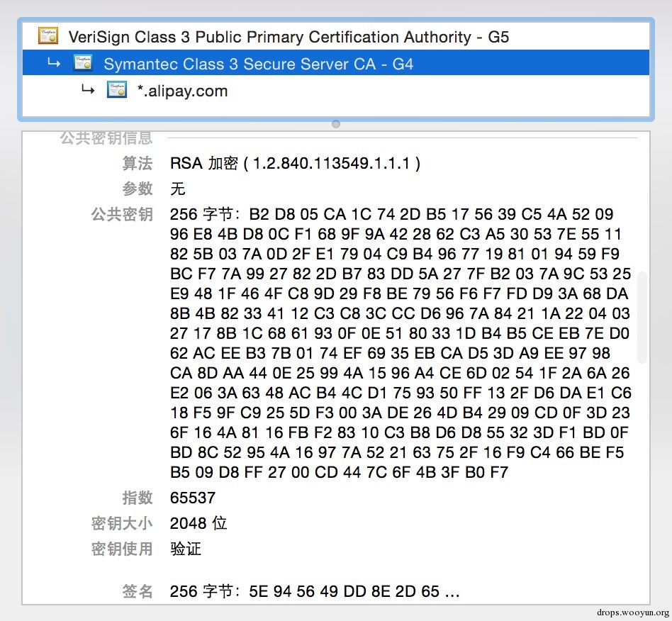Click the public key line starting B2 D8 05
Screen dimensions: 672x621
pyautogui.click(x=392, y=214)
